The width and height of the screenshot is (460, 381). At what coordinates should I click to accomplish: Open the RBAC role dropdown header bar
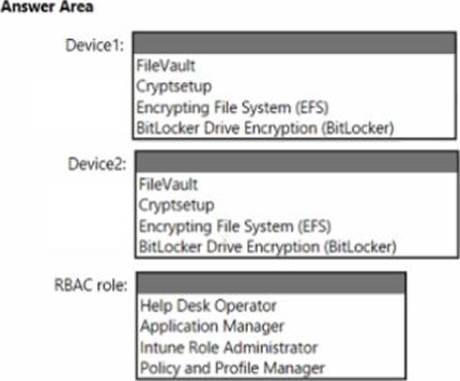coord(271,283)
